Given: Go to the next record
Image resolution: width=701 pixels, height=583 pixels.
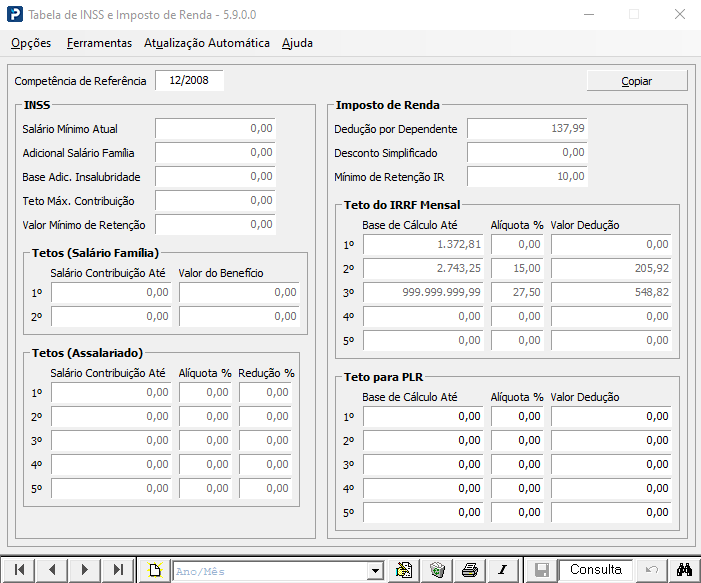Looking at the screenshot, I should [x=85, y=570].
